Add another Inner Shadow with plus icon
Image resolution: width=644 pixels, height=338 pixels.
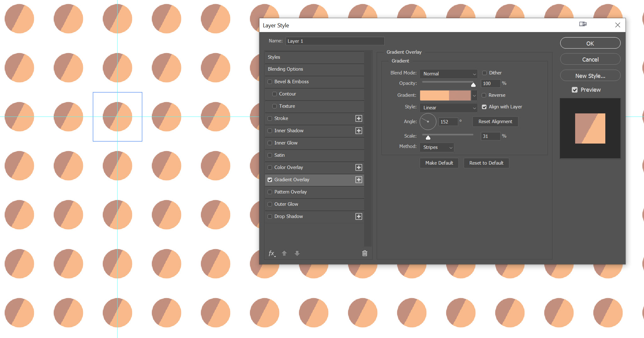click(358, 131)
